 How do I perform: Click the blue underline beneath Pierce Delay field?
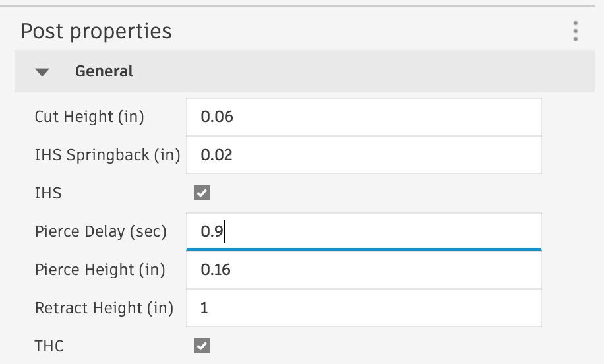click(363, 250)
